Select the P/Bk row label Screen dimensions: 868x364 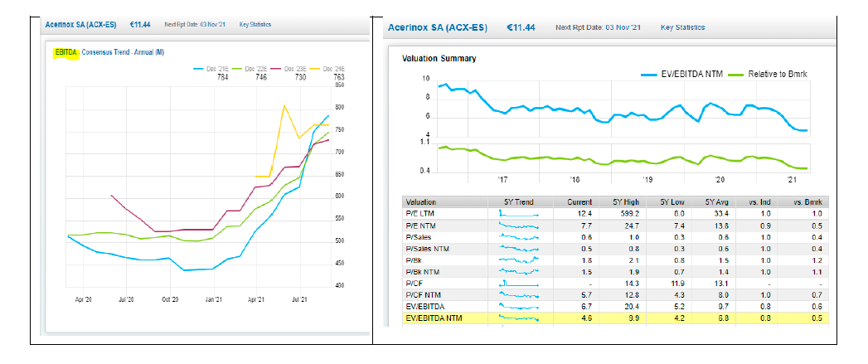click(413, 260)
